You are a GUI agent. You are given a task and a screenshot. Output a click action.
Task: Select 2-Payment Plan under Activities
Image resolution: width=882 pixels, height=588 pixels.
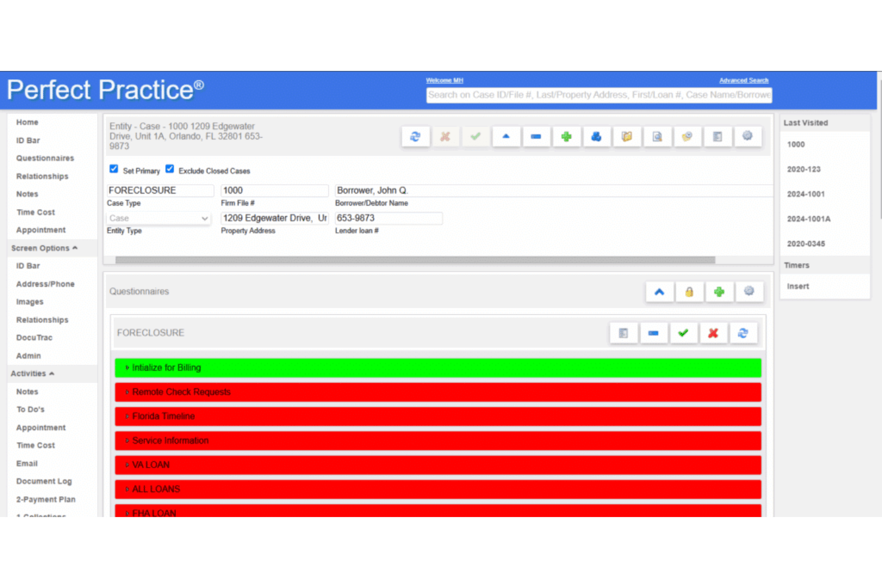46,499
